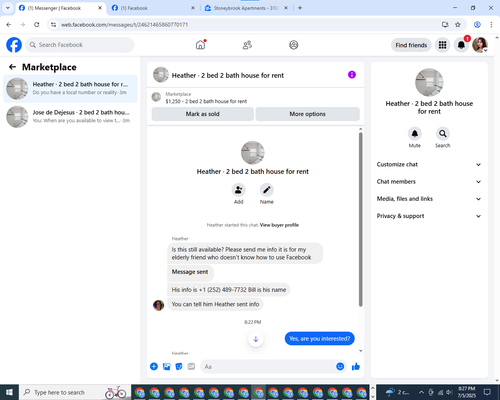The image size is (500, 400).
Task: Open the tab search dropdown
Action: click(x=8, y=8)
